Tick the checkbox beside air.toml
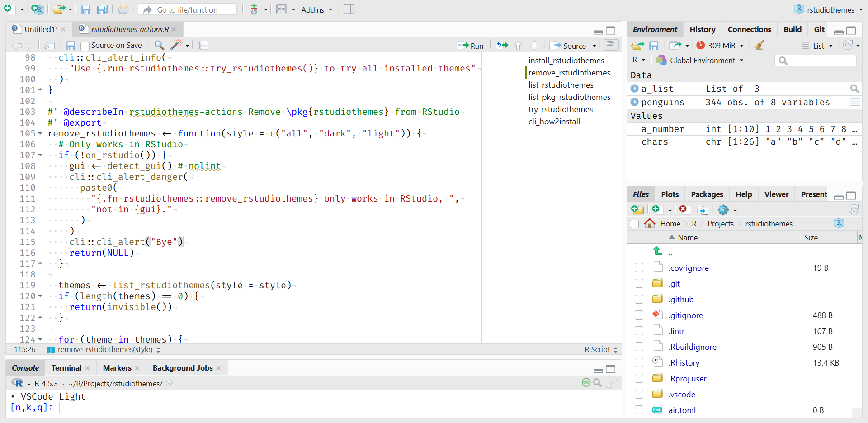The image size is (868, 423). tap(639, 410)
